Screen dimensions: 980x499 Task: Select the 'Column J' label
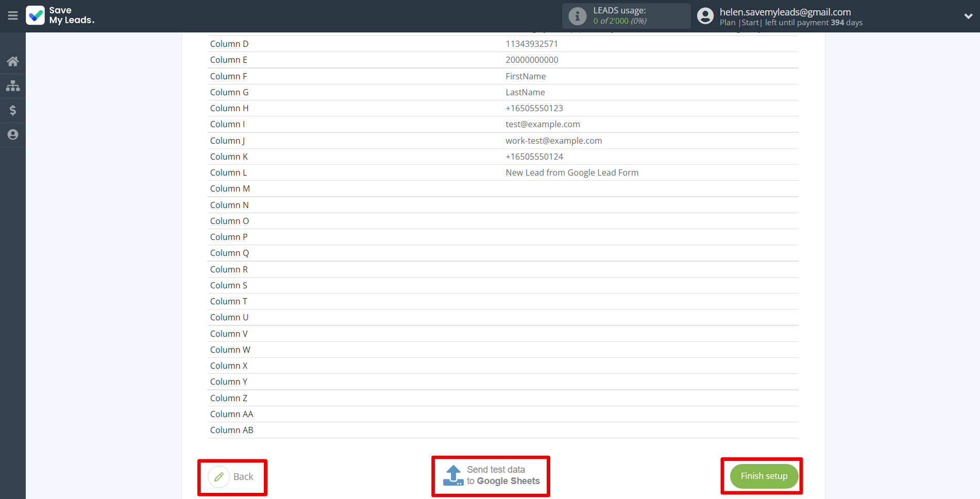pos(227,141)
